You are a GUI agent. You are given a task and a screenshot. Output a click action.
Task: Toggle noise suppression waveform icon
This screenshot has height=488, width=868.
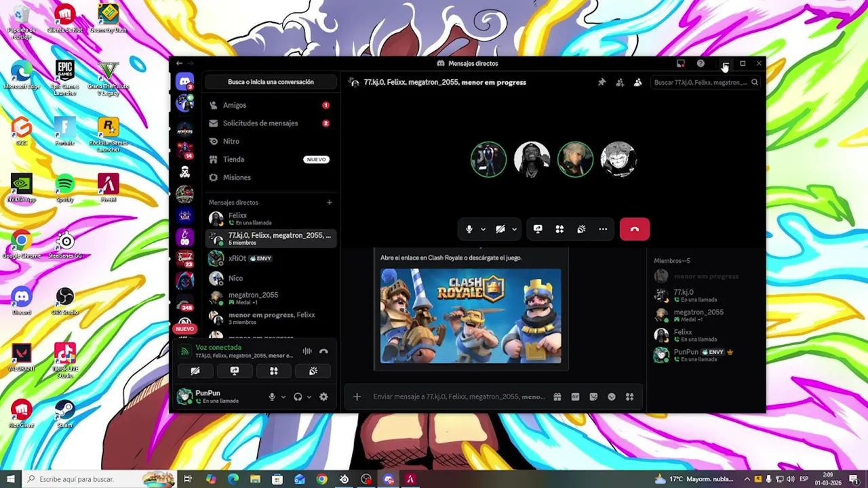coord(307,351)
